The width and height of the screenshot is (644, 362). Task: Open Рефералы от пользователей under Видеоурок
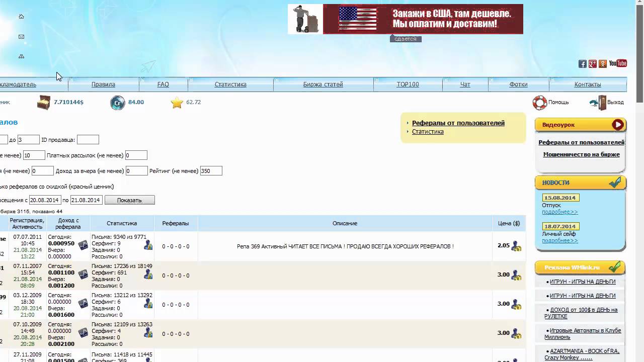(x=581, y=142)
